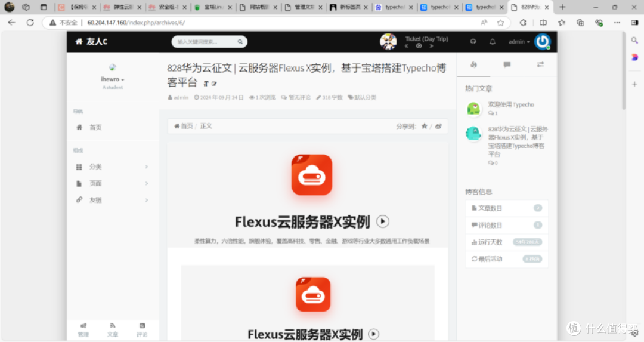Open the admin user dropdown
Image resolution: width=644 pixels, height=342 pixels.
(519, 42)
